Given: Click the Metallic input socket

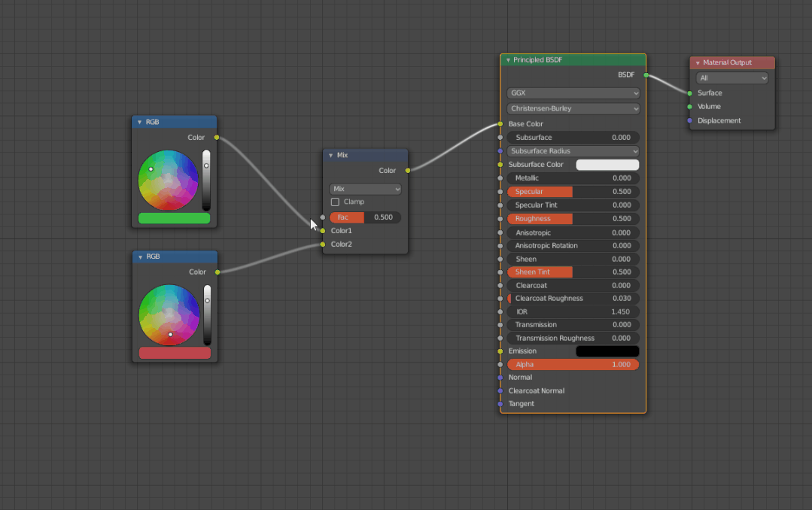Looking at the screenshot, I should coord(500,178).
